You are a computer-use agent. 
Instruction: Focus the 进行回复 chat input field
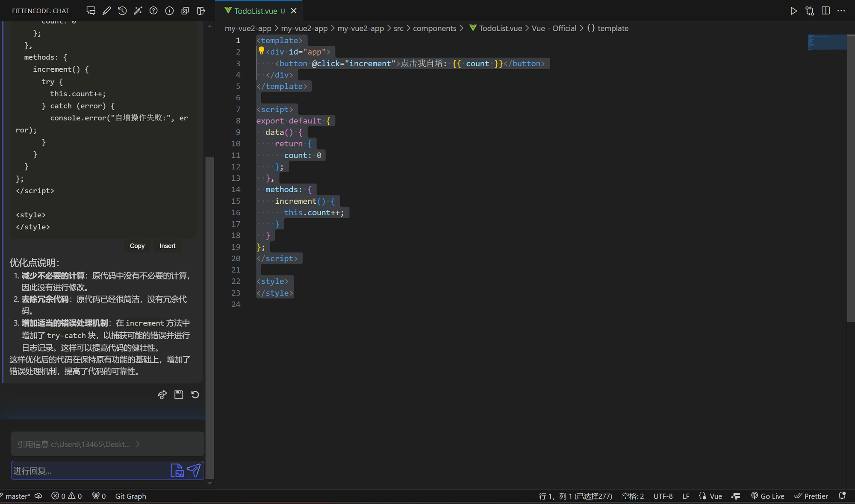coord(90,470)
